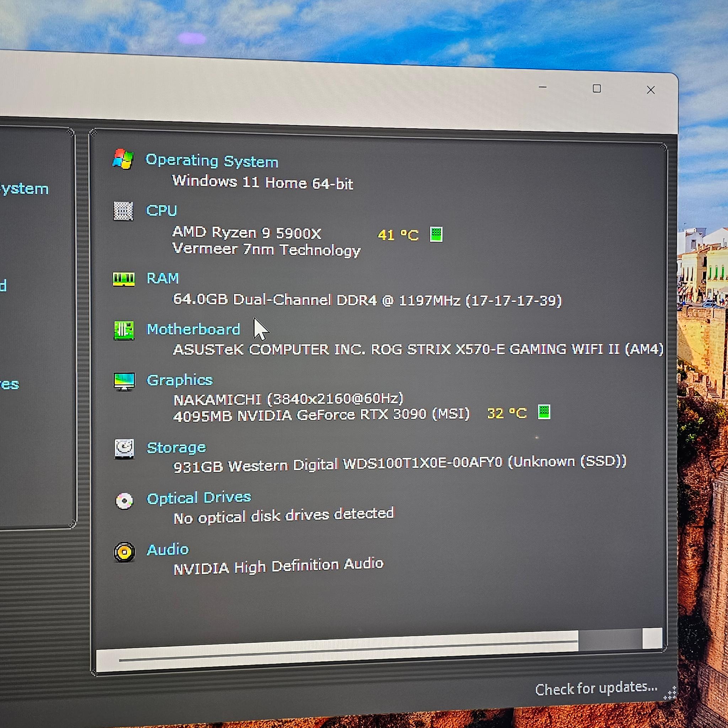Open the CPU section heading

[162, 210]
